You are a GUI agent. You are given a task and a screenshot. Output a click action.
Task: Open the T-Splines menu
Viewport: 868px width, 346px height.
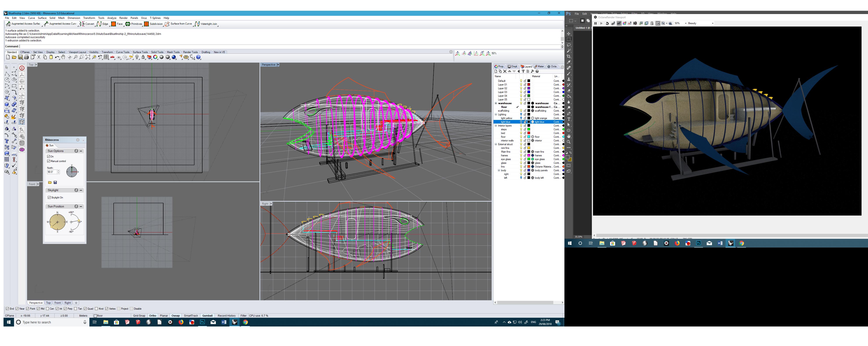[155, 18]
